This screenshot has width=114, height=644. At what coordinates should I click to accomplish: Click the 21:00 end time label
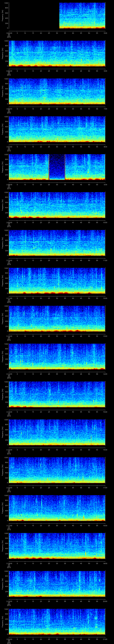105,639
